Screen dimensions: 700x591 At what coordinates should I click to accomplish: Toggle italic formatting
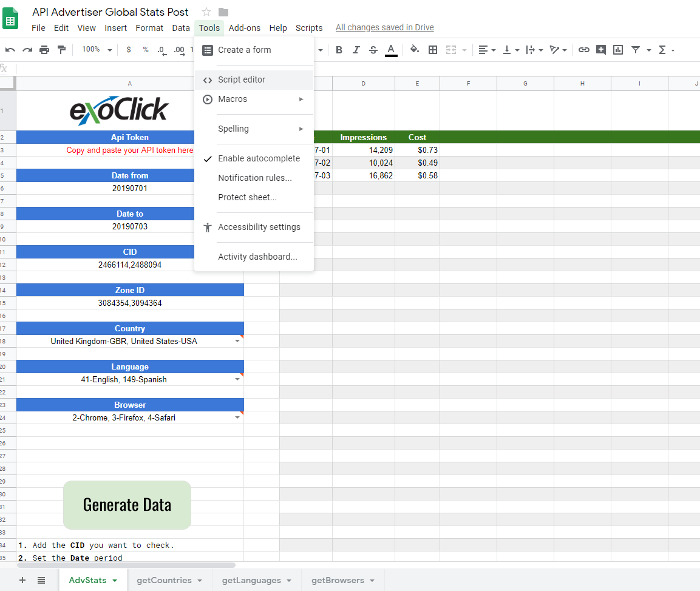[356, 50]
